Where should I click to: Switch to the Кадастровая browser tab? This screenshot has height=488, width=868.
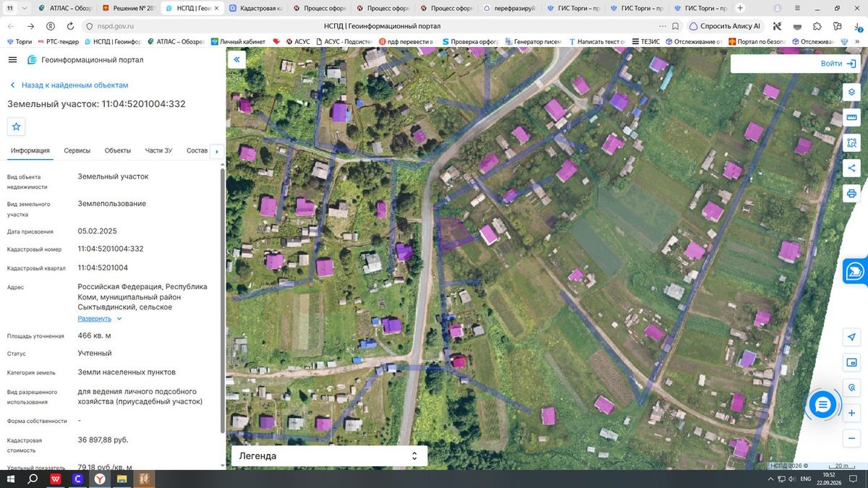257,8
